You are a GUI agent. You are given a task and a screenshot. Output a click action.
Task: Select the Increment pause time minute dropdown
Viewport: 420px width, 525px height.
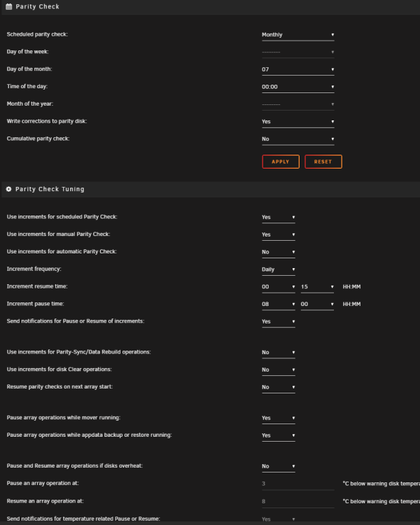point(317,304)
